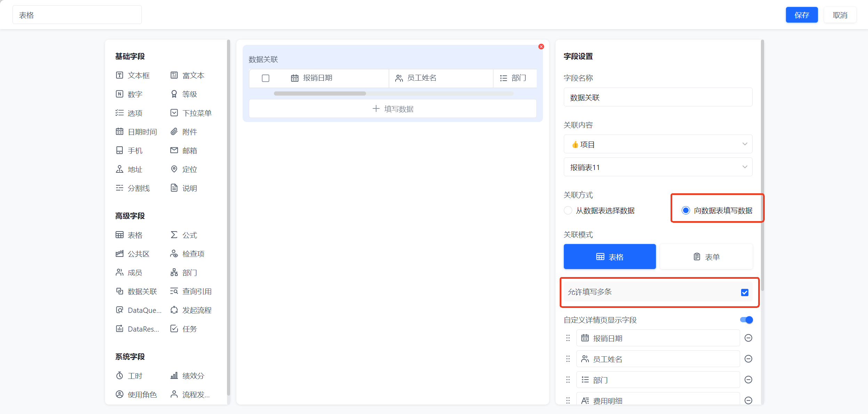Image resolution: width=868 pixels, height=414 pixels.
Task: Check the table header select-all checkbox
Action: (x=266, y=78)
